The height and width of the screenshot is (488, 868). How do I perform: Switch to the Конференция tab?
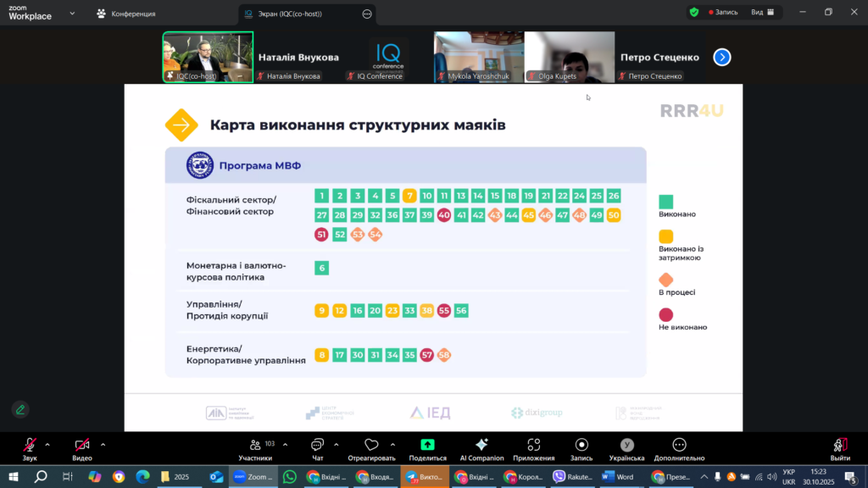[125, 14]
